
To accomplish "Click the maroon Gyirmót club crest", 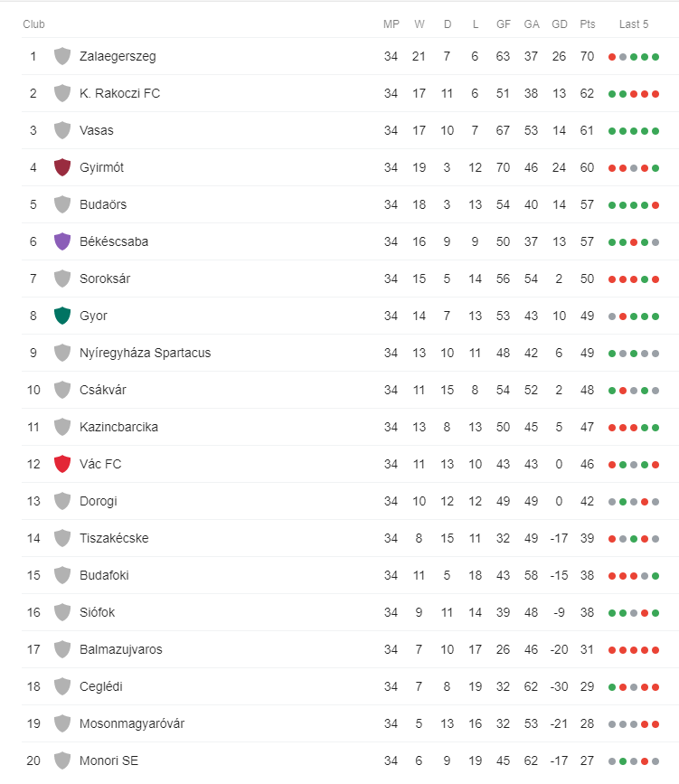I will click(62, 167).
